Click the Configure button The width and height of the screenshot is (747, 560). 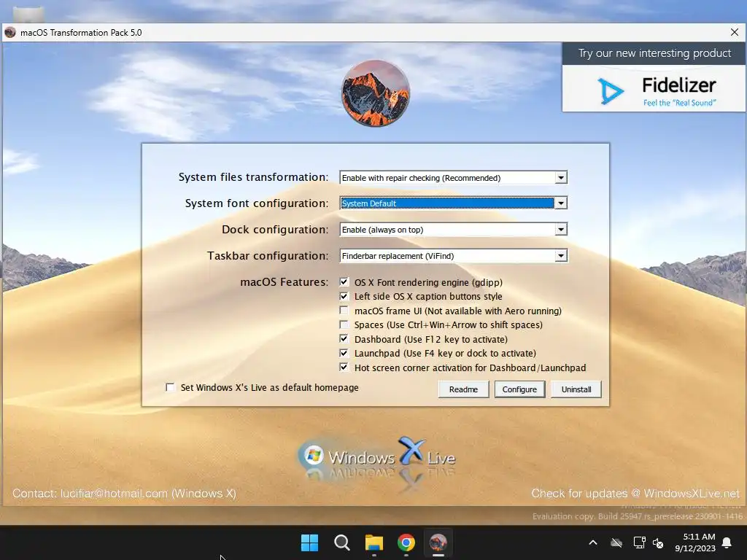click(519, 389)
